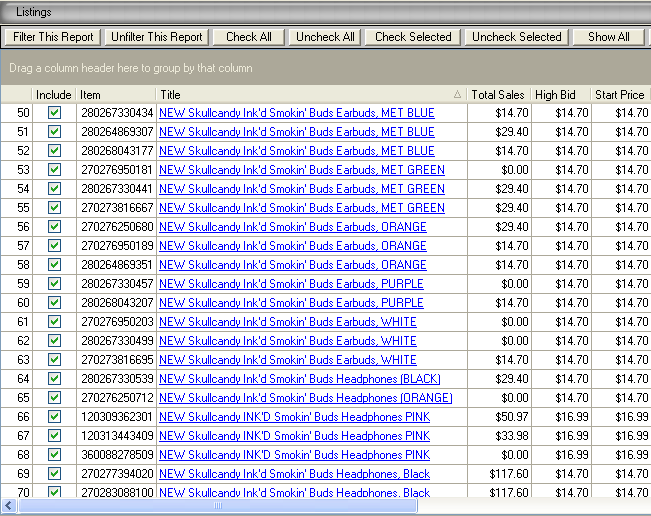Click Total Sales $117.60 in row 69
This screenshot has height=516, width=651.
[509, 474]
